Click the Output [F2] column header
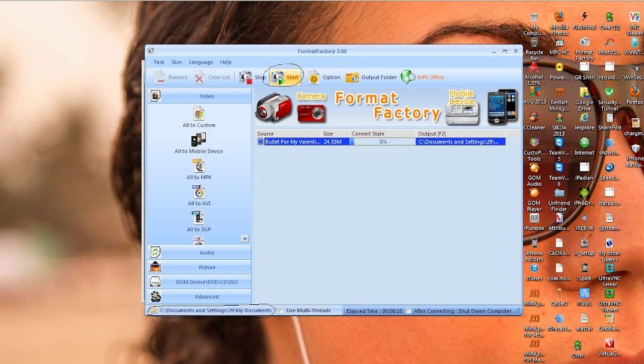644x364 pixels. coord(460,134)
